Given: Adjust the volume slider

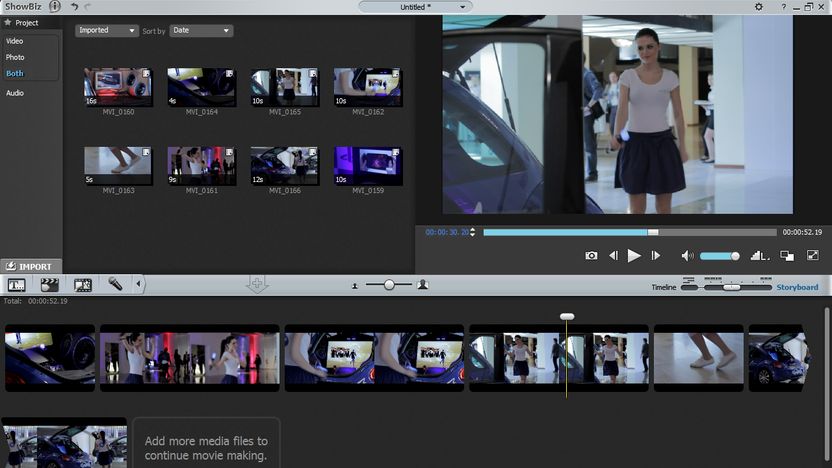Looking at the screenshot, I should tap(720, 256).
